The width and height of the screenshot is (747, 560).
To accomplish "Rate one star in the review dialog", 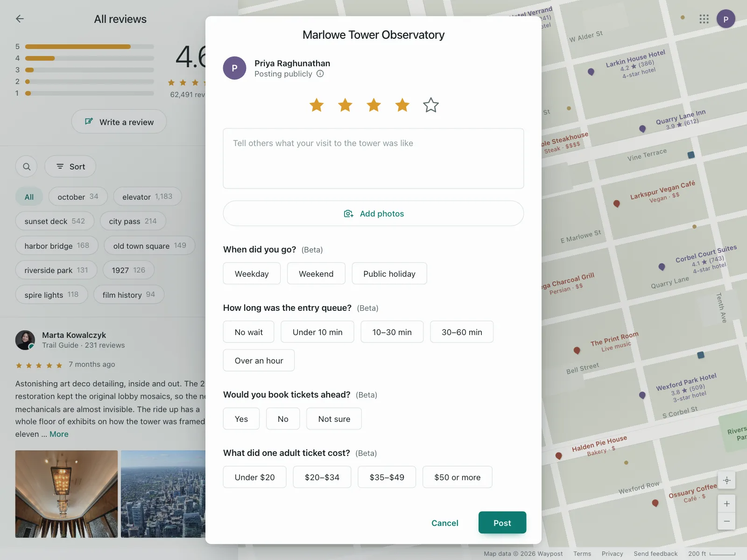I will 317,105.
